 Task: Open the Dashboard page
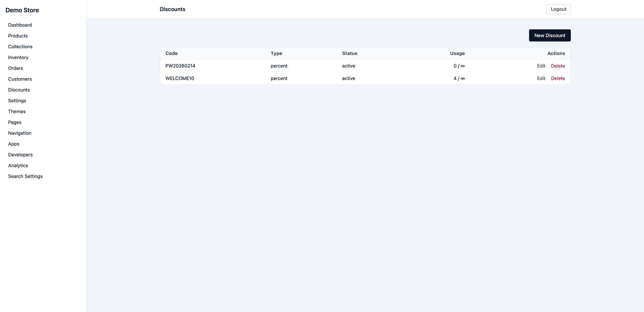coord(20,25)
